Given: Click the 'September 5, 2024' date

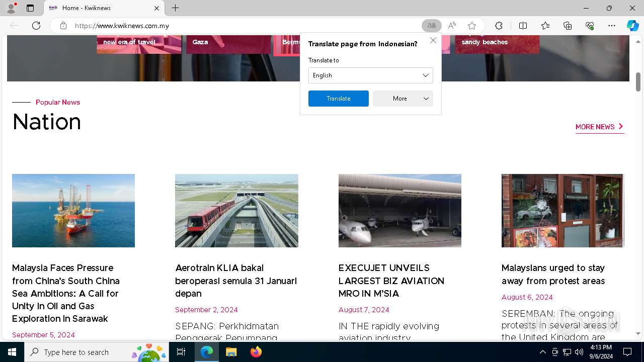Looking at the screenshot, I should pos(43,335).
